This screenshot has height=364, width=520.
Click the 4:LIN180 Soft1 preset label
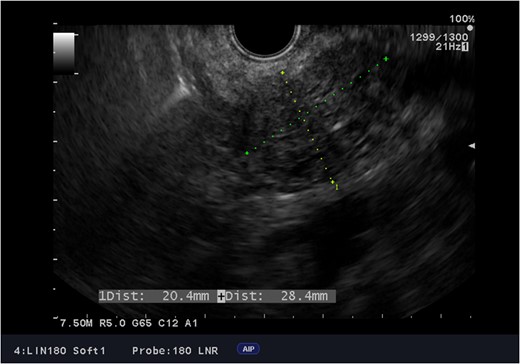click(x=59, y=351)
